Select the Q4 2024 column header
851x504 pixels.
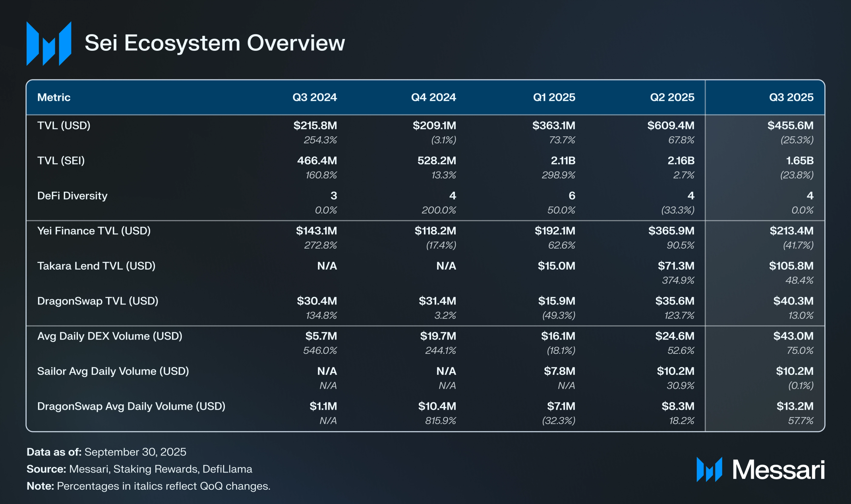[x=433, y=97]
